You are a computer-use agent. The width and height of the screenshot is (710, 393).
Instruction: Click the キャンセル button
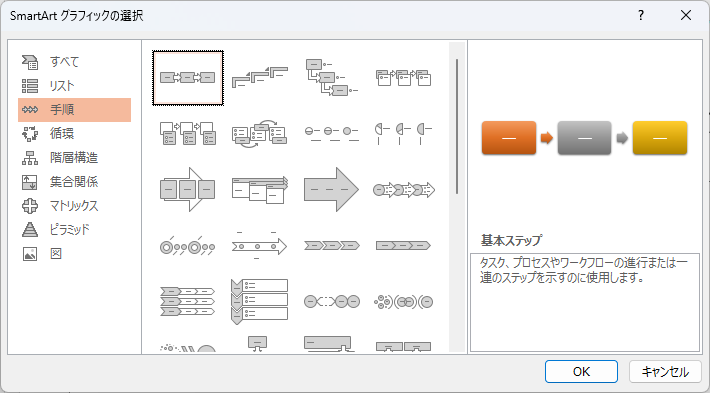[x=665, y=372]
